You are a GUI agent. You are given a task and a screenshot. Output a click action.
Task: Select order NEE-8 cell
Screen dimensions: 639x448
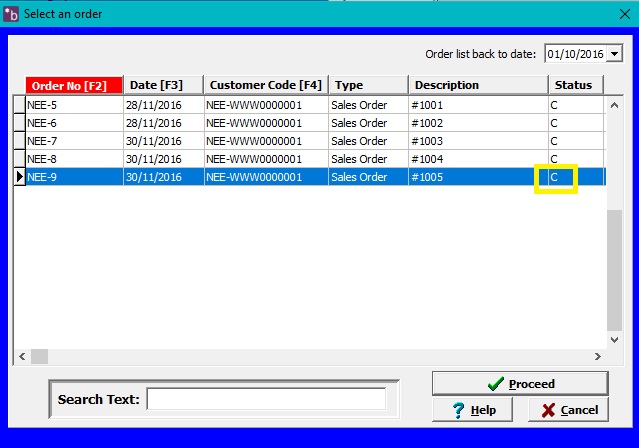74,159
